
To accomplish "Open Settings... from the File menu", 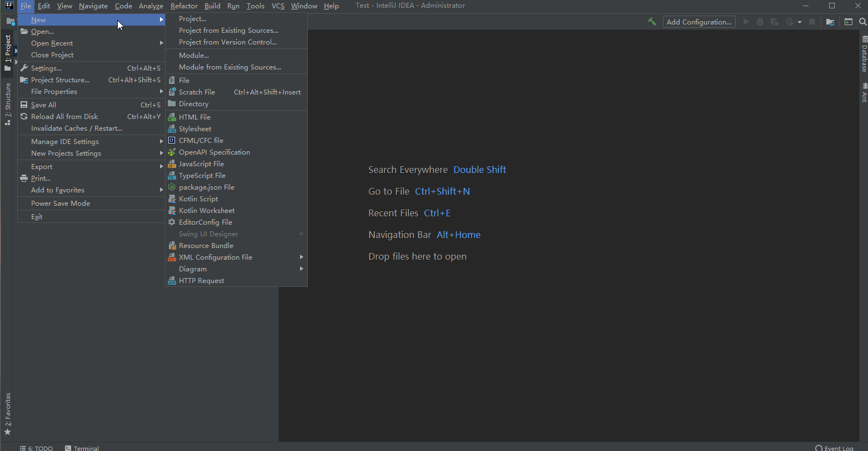I will click(92, 68).
